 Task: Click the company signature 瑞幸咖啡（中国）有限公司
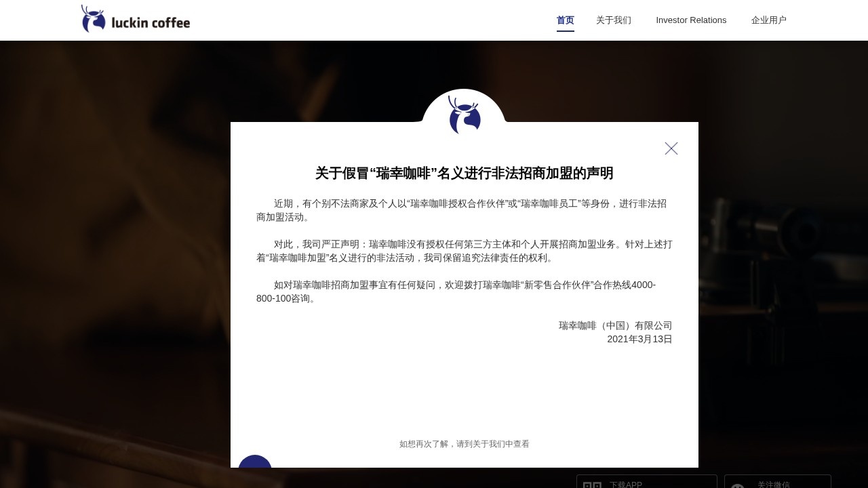pyautogui.click(x=614, y=325)
